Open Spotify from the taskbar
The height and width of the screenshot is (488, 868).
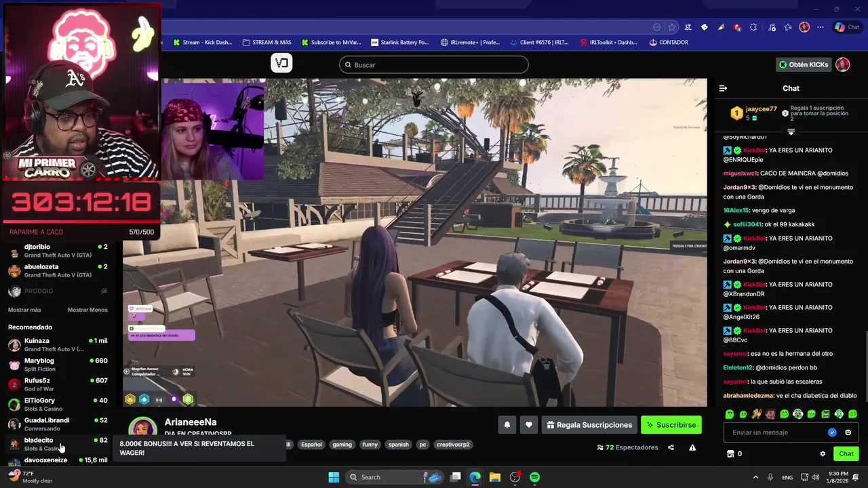pyautogui.click(x=534, y=477)
